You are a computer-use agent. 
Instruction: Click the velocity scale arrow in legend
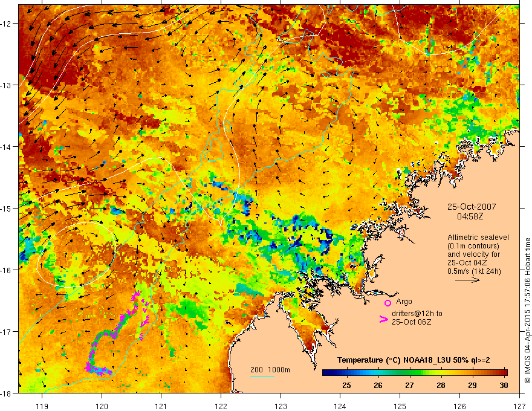point(467,280)
